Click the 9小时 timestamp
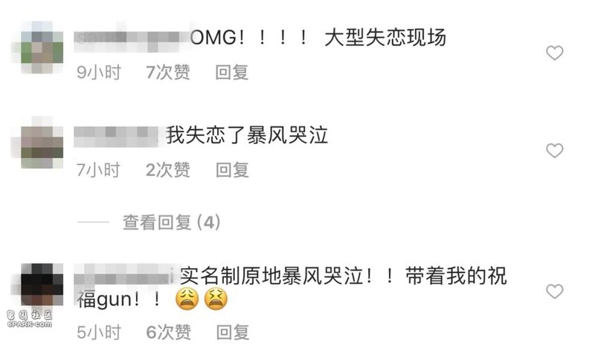 pyautogui.click(x=99, y=72)
